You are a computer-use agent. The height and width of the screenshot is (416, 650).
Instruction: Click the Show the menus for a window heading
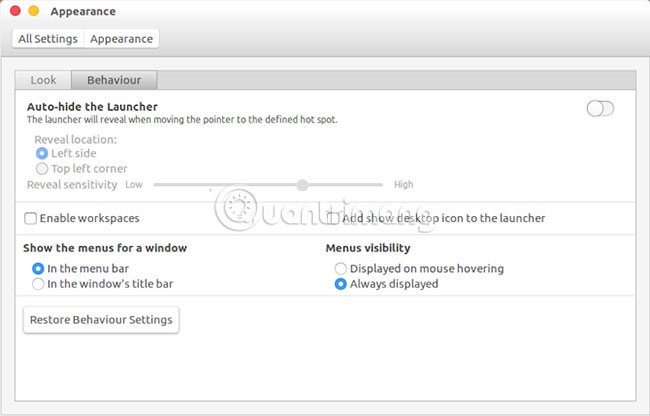pos(105,248)
